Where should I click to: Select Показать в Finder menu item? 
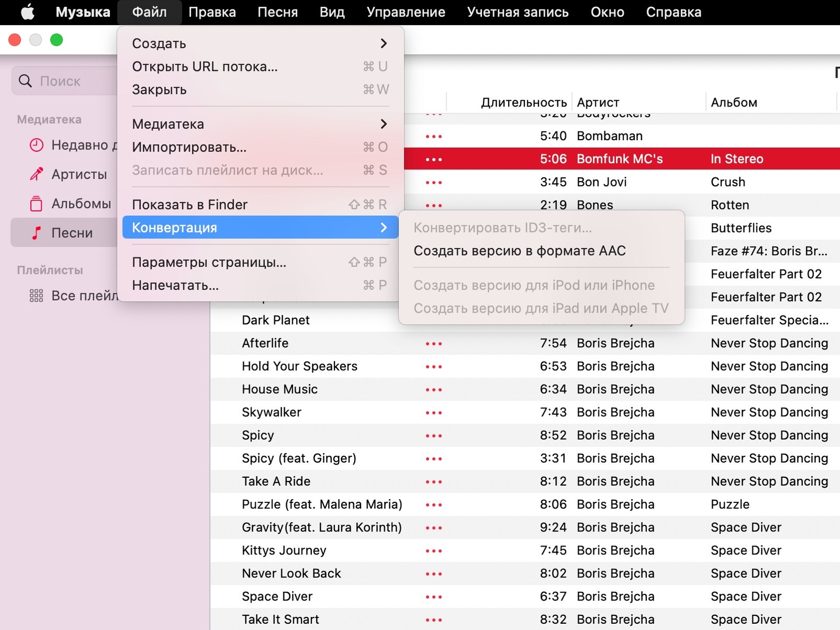[x=190, y=205]
